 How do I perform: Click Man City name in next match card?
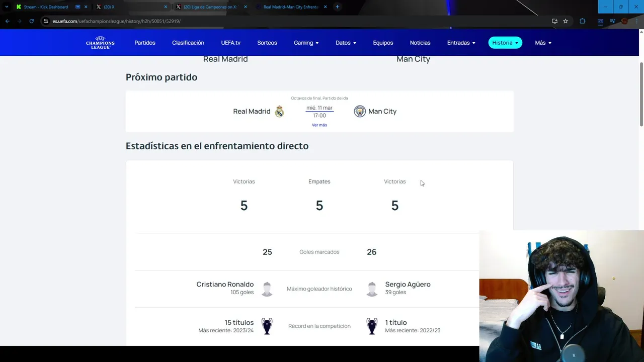(x=382, y=112)
